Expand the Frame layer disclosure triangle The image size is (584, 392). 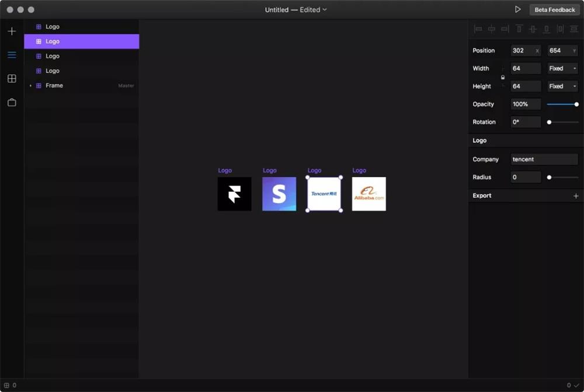point(30,86)
